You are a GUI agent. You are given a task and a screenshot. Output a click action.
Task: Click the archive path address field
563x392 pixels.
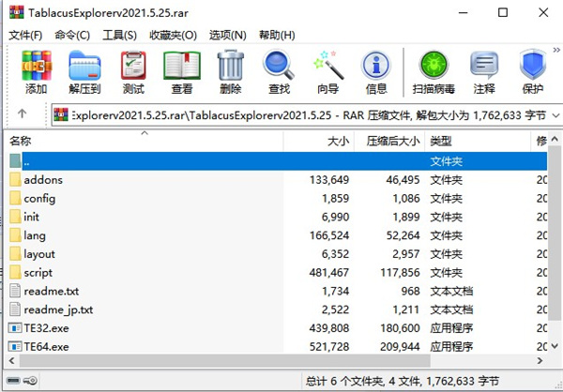(x=307, y=115)
